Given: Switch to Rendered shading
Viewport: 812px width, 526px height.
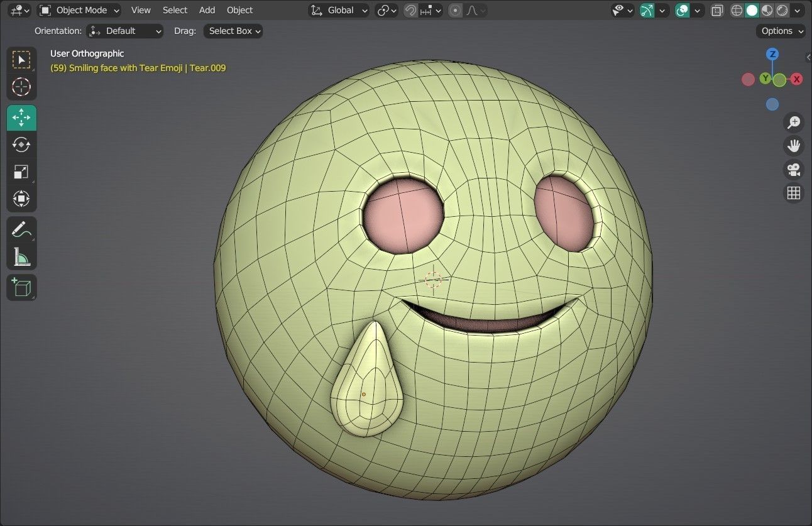Looking at the screenshot, I should click(x=782, y=10).
